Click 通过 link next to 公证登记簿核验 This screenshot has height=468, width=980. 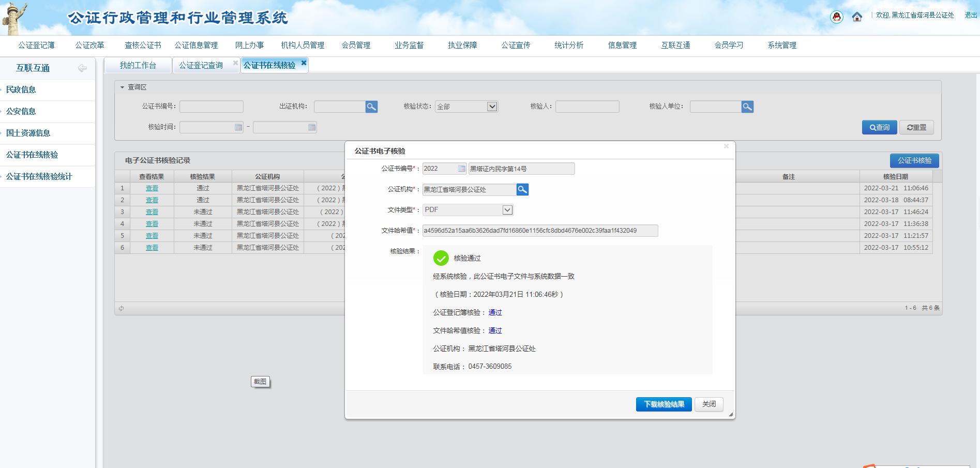tap(495, 312)
